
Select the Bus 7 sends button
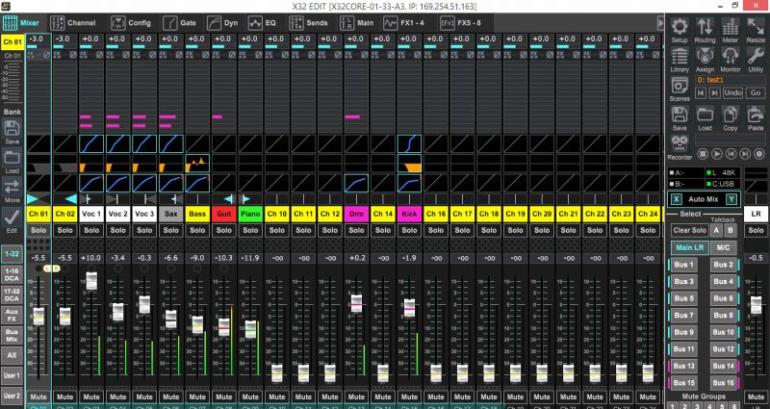(x=683, y=315)
